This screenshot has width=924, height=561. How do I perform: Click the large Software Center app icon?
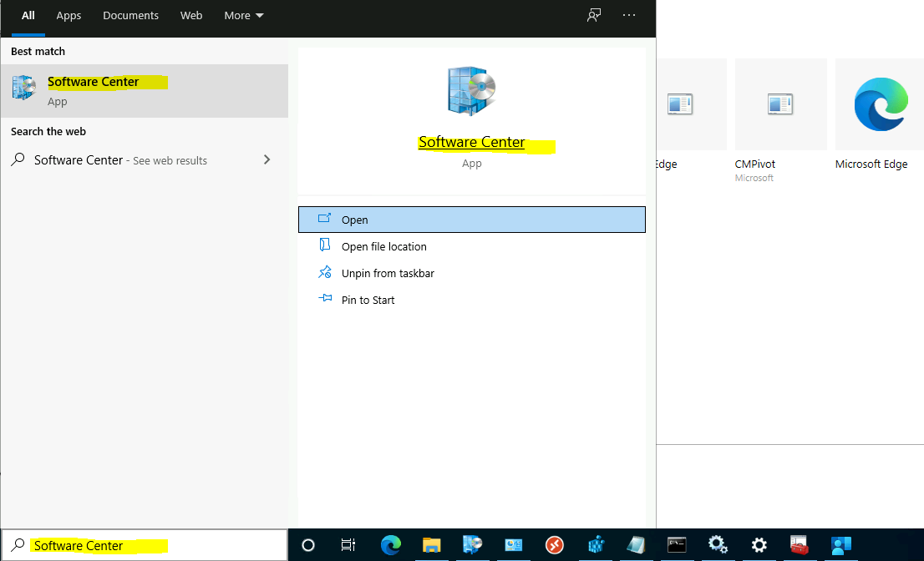point(471,91)
